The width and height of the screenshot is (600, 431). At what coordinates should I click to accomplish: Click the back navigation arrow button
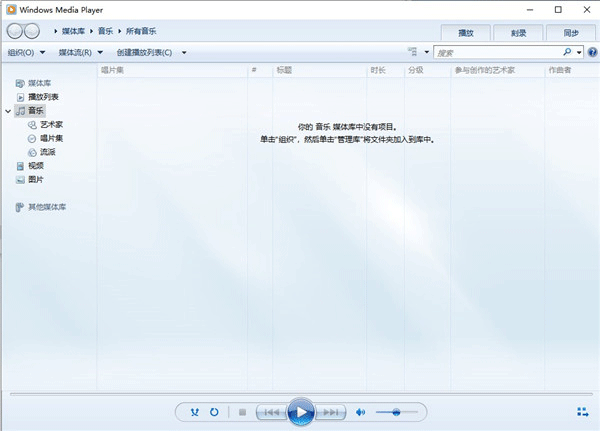point(15,31)
